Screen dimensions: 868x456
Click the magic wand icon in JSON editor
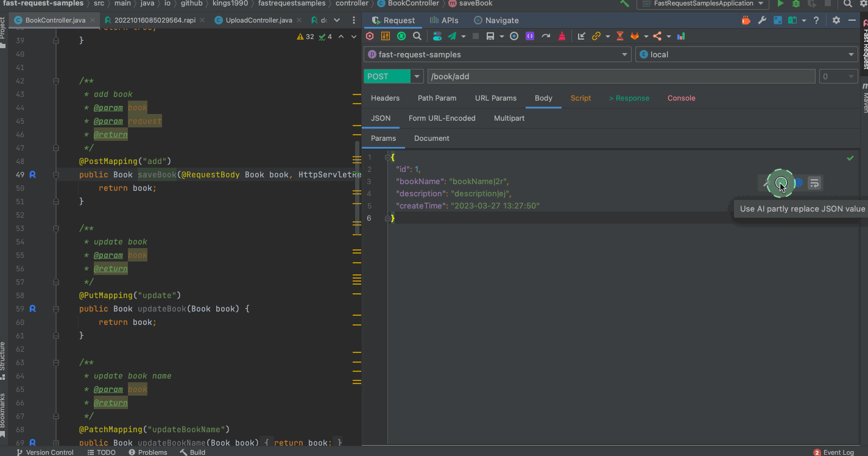coord(767,182)
